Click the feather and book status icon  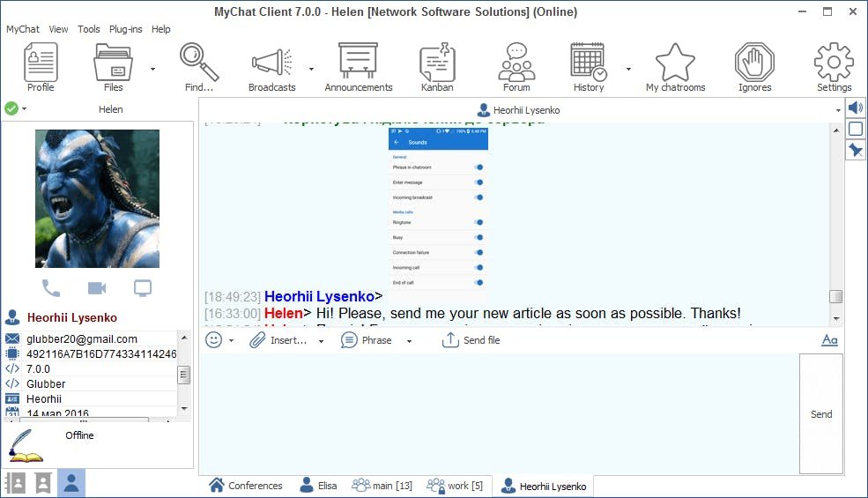coord(25,445)
